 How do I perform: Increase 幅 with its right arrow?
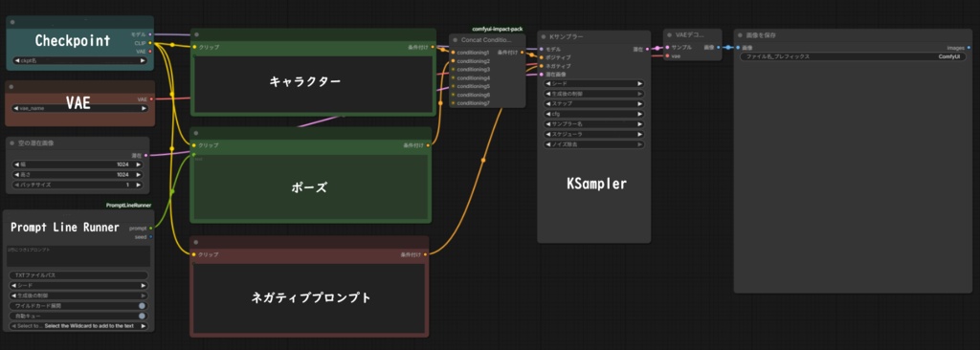point(139,164)
